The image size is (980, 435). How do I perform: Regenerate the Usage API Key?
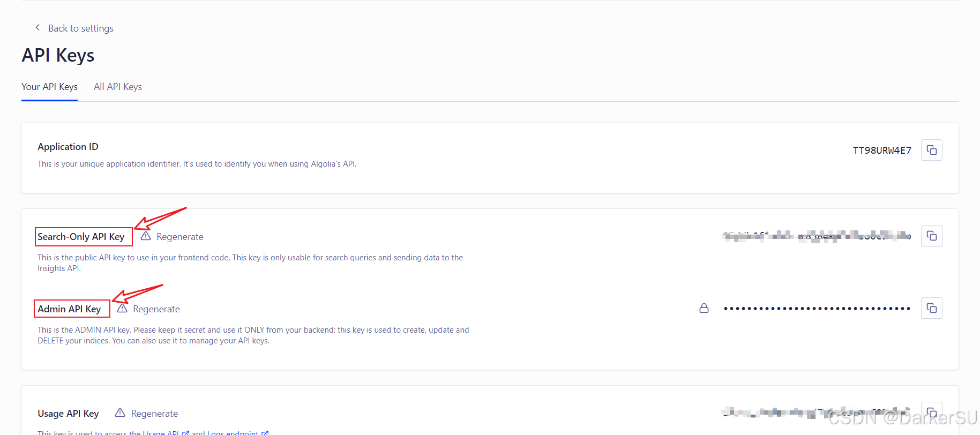pyautogui.click(x=154, y=414)
